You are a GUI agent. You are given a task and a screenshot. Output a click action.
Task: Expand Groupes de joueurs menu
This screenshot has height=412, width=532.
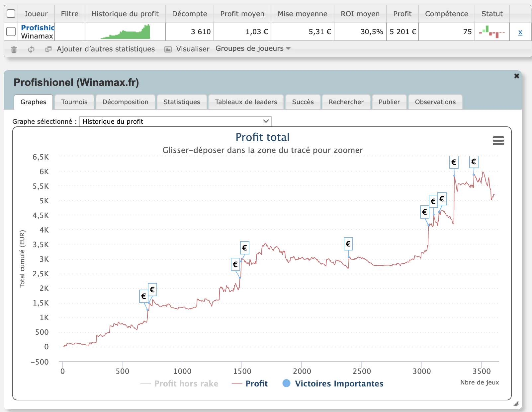253,48
